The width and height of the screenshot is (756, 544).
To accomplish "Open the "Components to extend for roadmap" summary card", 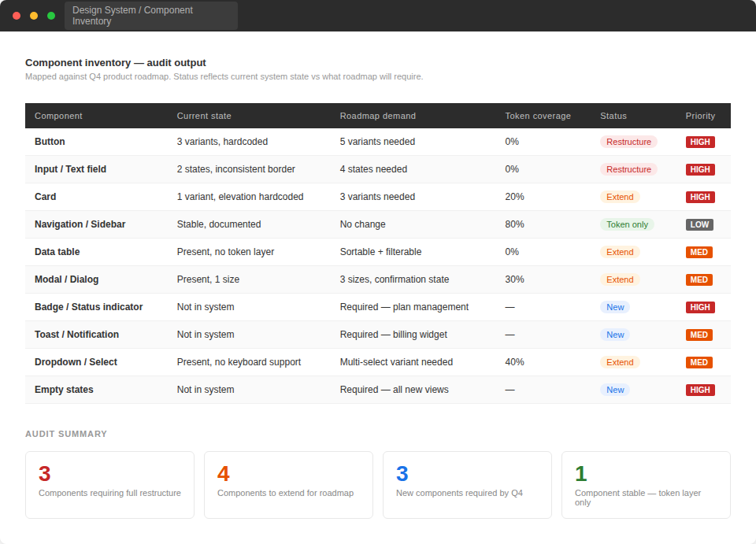I will pos(288,485).
